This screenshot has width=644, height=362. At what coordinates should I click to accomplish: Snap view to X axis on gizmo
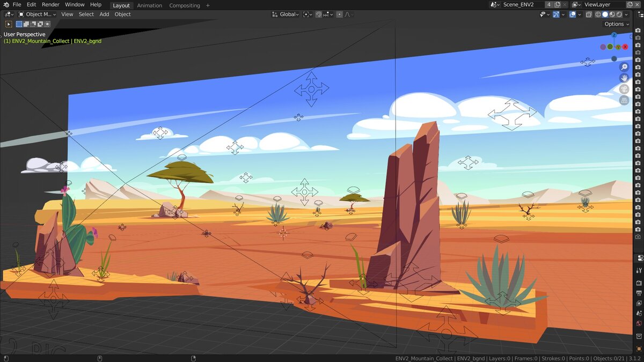pyautogui.click(x=625, y=47)
